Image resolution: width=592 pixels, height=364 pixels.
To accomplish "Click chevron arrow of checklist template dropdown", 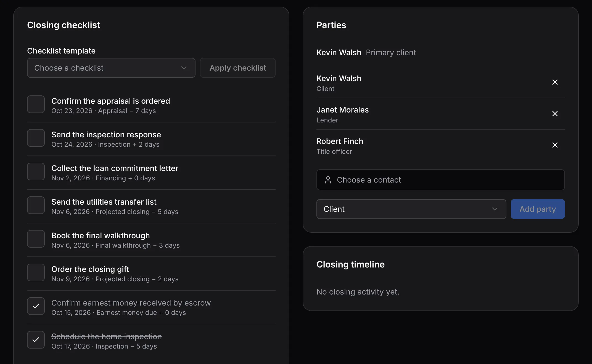I will click(x=184, y=68).
